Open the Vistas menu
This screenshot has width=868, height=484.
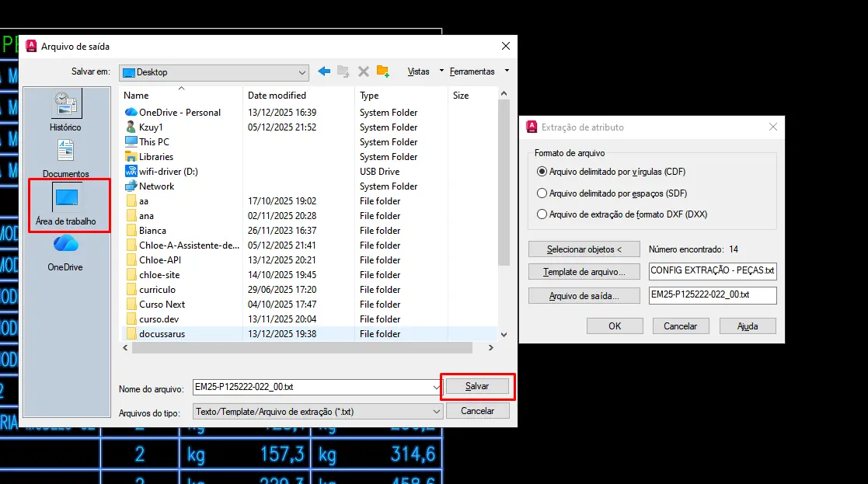tap(419, 71)
